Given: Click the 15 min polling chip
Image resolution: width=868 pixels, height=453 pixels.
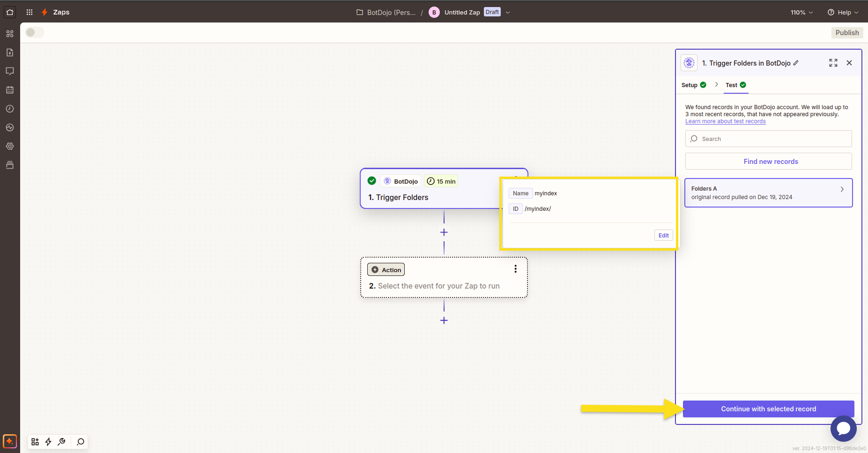Looking at the screenshot, I should coord(441,181).
